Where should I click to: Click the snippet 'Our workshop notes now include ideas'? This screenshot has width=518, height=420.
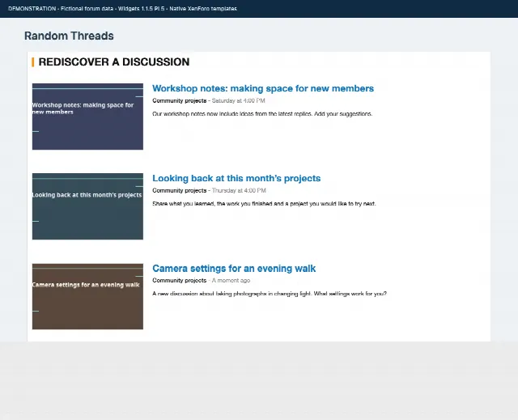pos(262,114)
